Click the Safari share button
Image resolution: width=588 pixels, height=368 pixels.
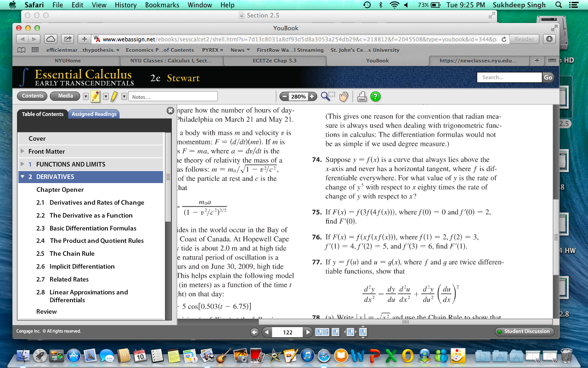[67, 39]
